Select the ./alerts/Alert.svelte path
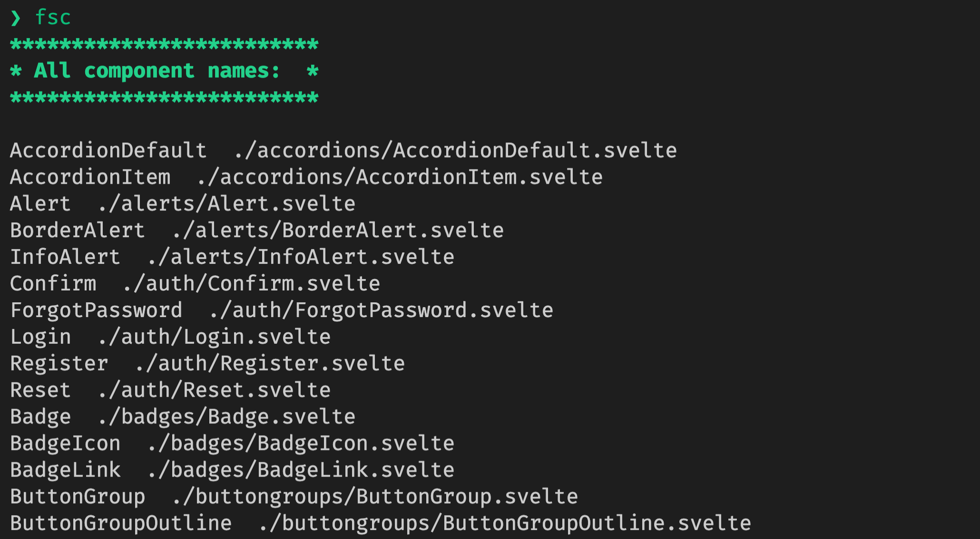 pos(226,204)
